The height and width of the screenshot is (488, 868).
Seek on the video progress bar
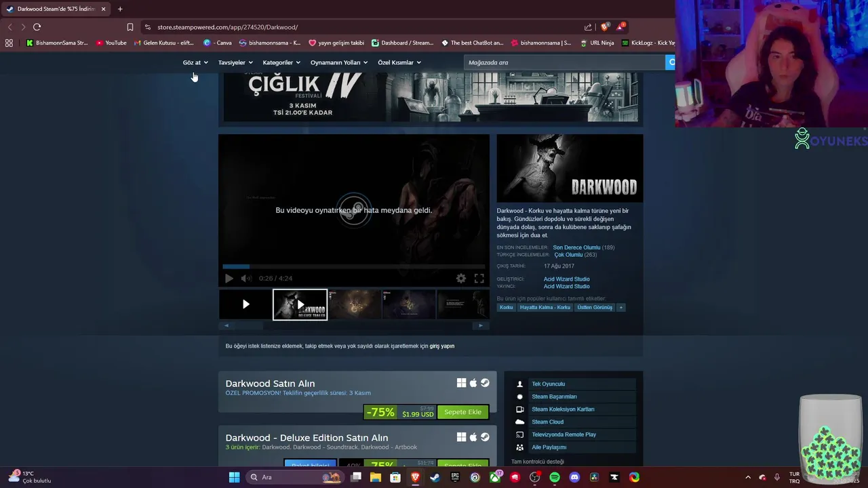354,266
